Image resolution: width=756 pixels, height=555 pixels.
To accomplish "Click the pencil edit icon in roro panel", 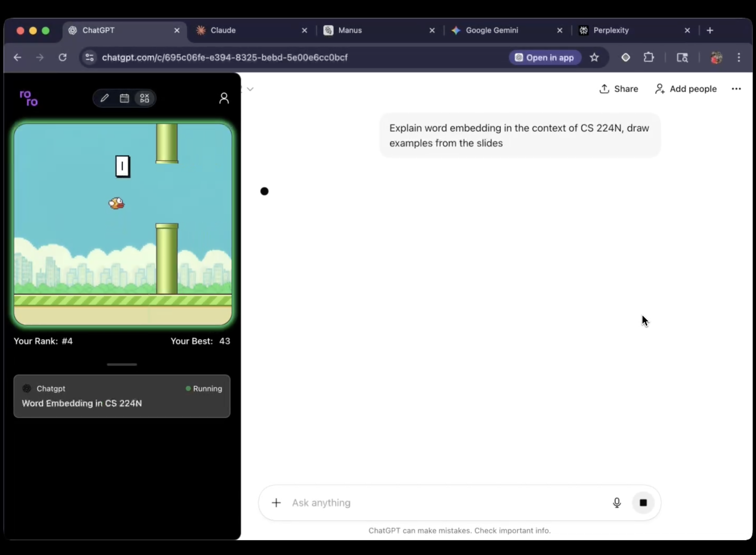I will click(104, 98).
